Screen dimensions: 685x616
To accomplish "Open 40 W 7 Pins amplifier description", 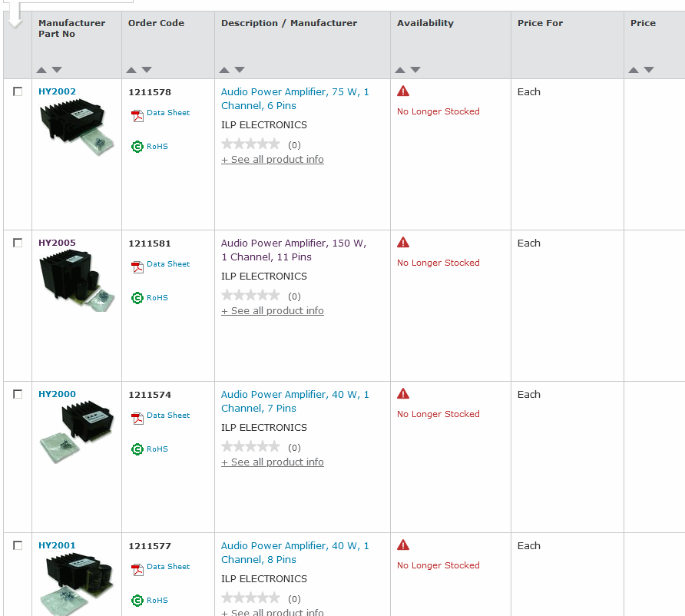I will click(295, 401).
